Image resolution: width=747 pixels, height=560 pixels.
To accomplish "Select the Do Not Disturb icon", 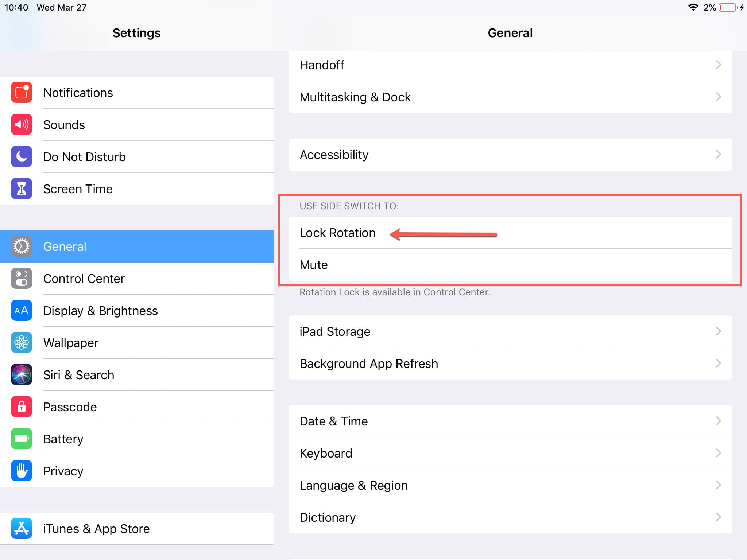I will point(21,156).
